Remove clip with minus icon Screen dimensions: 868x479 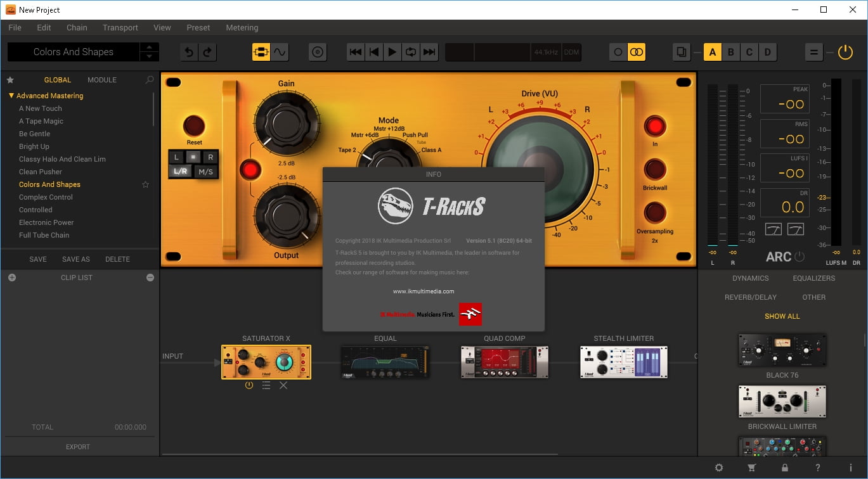150,278
